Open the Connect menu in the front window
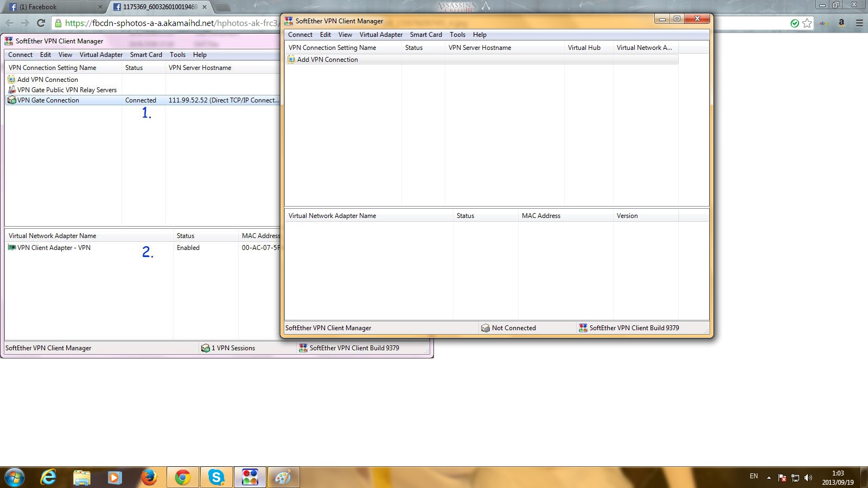 pos(300,35)
